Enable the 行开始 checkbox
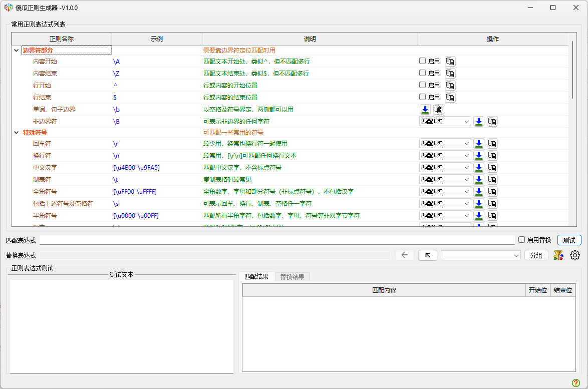This screenshot has height=389, width=588. [423, 85]
